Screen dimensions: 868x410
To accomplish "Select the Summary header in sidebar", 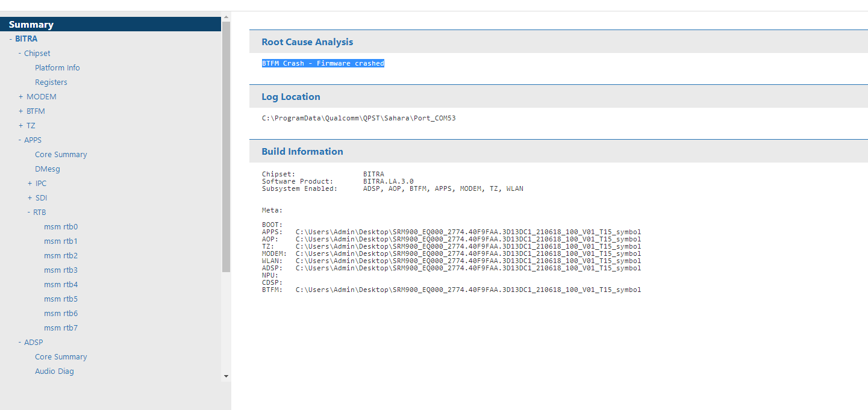I will pyautogui.click(x=110, y=24).
